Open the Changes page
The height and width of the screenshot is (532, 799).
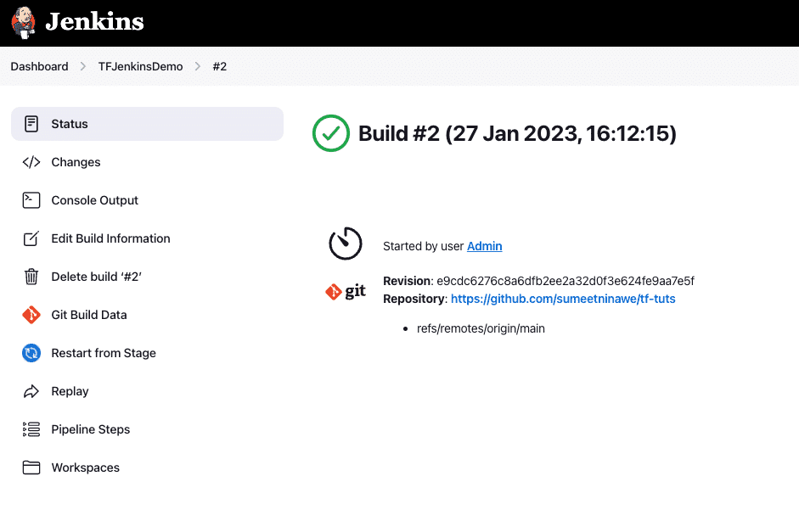click(x=76, y=162)
